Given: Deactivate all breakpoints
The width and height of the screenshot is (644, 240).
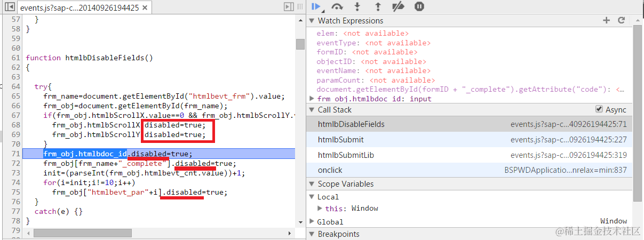Looking at the screenshot, I should 399,7.
